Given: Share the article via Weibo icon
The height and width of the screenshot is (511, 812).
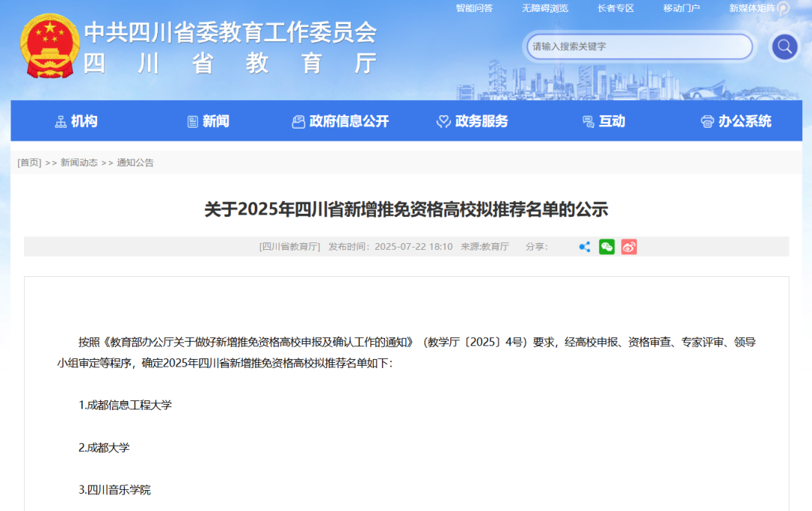Looking at the screenshot, I should click(x=629, y=247).
